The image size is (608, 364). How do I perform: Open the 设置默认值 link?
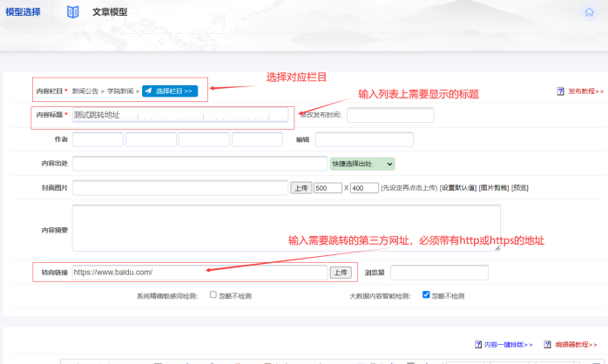[x=458, y=188]
